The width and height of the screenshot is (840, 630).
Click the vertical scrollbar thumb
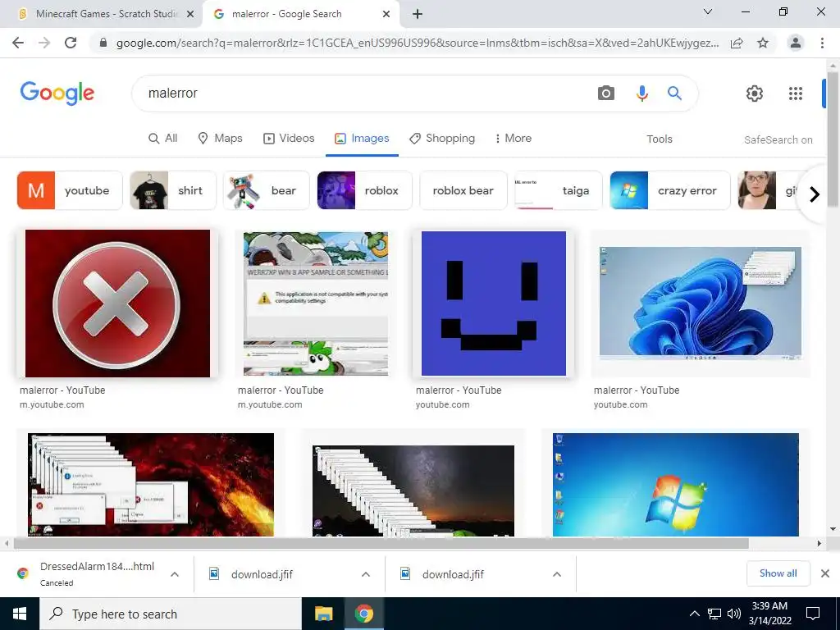tap(833, 139)
